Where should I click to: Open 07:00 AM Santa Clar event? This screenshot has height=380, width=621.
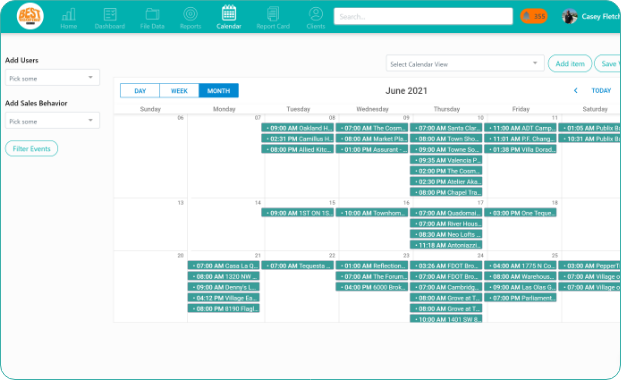click(x=446, y=128)
